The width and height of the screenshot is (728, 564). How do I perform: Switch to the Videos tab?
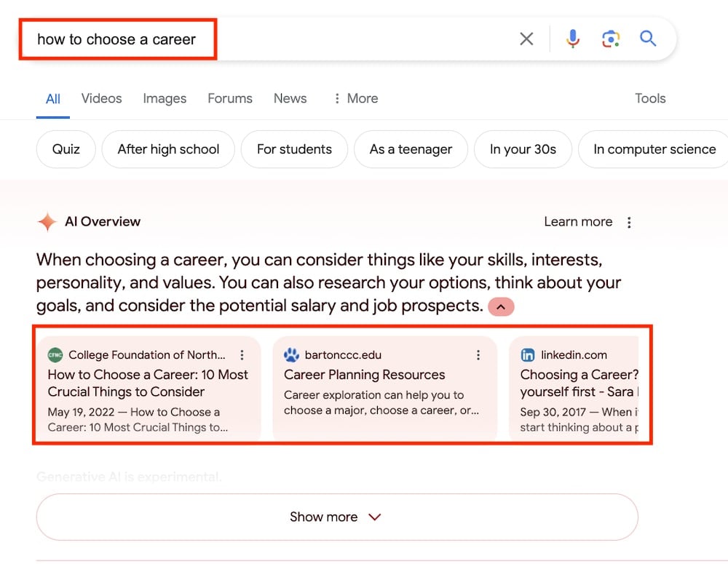[101, 98]
